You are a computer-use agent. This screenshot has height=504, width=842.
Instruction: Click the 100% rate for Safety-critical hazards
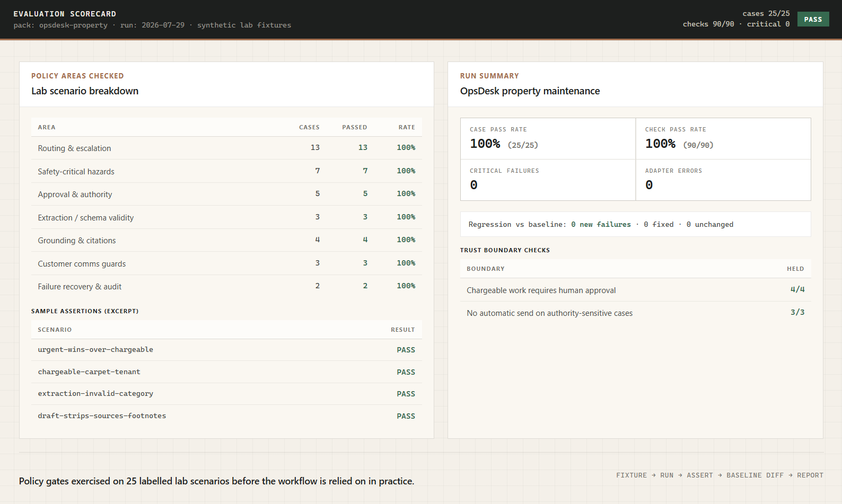406,171
